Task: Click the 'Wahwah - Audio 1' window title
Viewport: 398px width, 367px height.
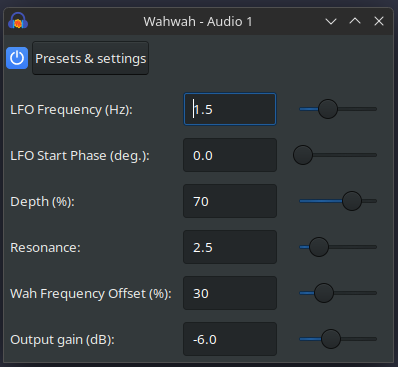Action: point(198,22)
